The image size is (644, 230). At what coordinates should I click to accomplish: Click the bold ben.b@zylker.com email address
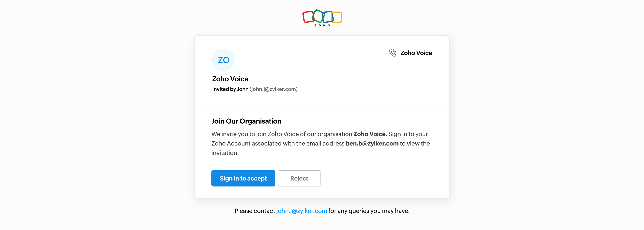(x=372, y=144)
